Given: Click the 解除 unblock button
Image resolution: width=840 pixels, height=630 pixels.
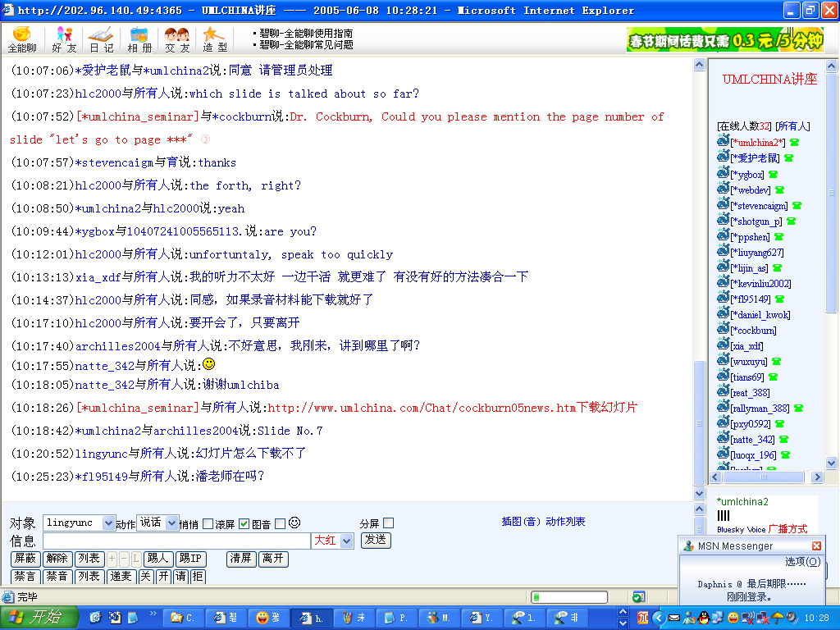Looking at the screenshot, I should click(x=57, y=559).
